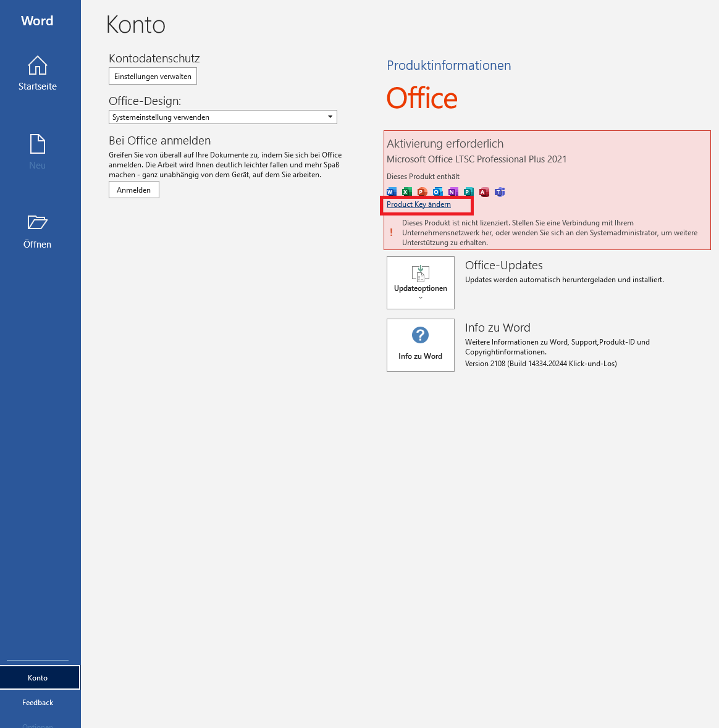This screenshot has width=719, height=728.
Task: Open the Info zu Word button
Action: 421,345
